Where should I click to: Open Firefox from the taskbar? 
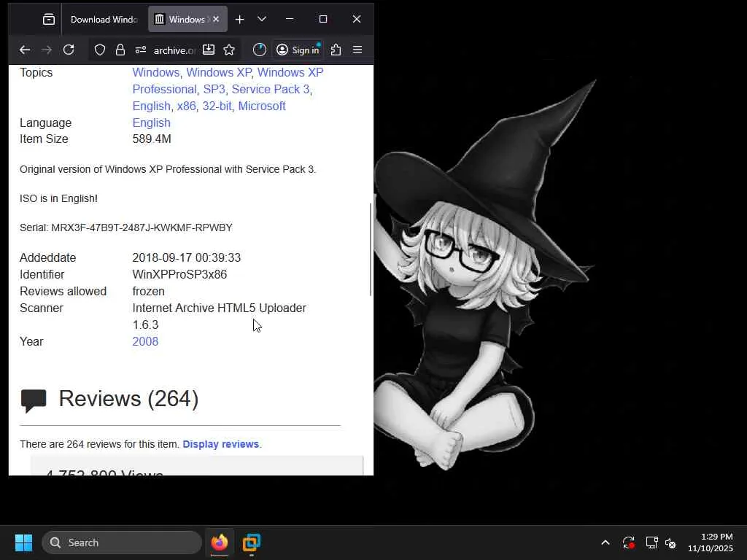(220, 542)
